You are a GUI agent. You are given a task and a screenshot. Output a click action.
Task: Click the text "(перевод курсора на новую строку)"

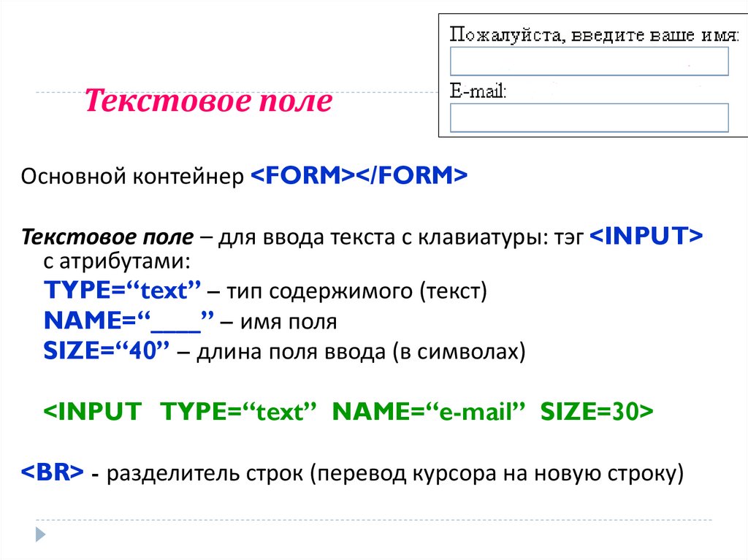pyautogui.click(x=497, y=473)
